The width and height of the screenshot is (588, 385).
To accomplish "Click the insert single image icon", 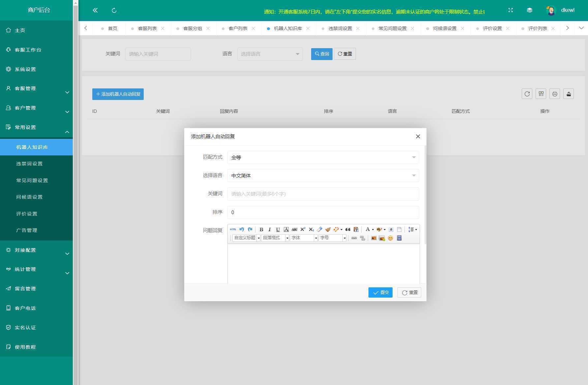I will (x=374, y=238).
